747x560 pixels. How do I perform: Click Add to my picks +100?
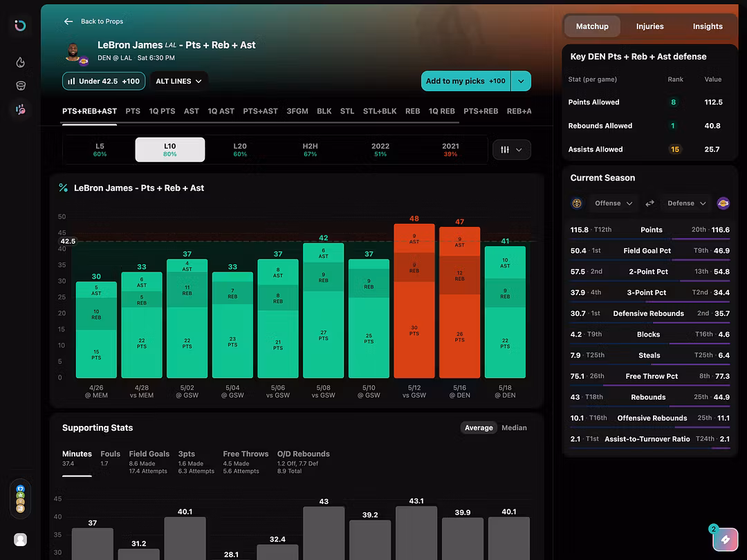tap(465, 81)
